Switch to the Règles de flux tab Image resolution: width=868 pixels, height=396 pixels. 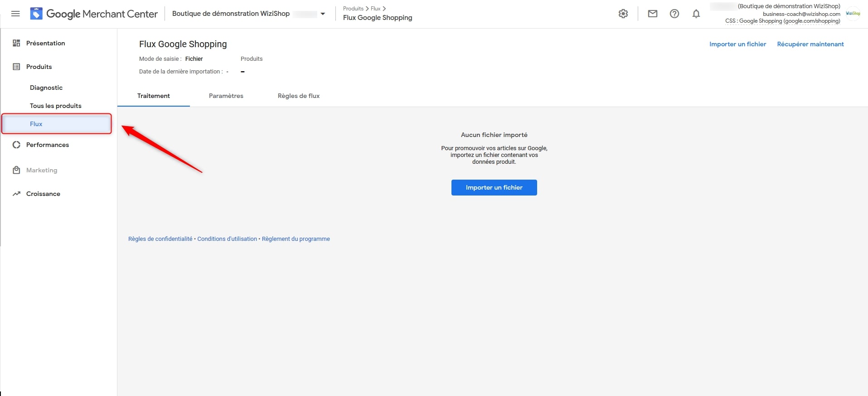[x=299, y=96]
